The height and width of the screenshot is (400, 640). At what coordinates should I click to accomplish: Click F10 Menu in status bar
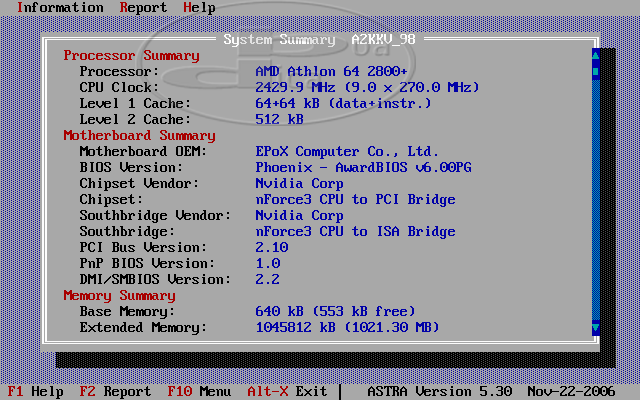click(x=199, y=392)
